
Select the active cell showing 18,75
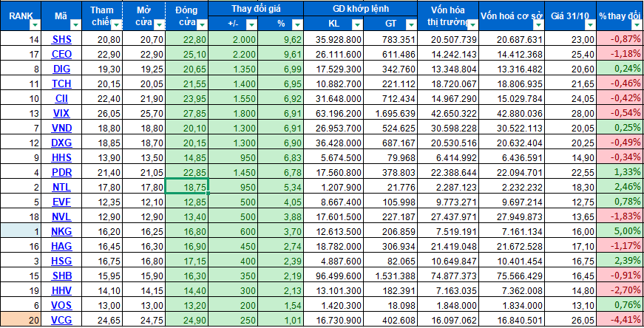tap(187, 187)
